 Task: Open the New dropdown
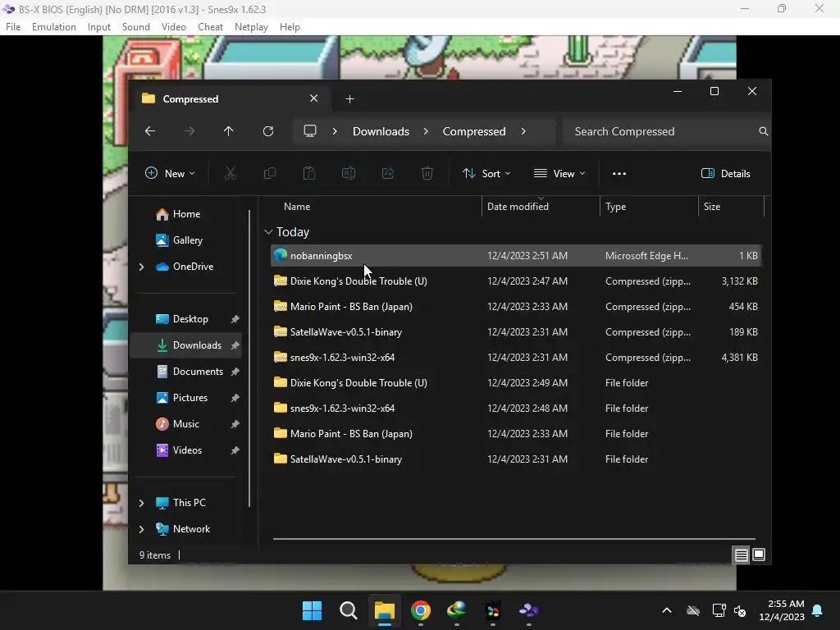170,174
